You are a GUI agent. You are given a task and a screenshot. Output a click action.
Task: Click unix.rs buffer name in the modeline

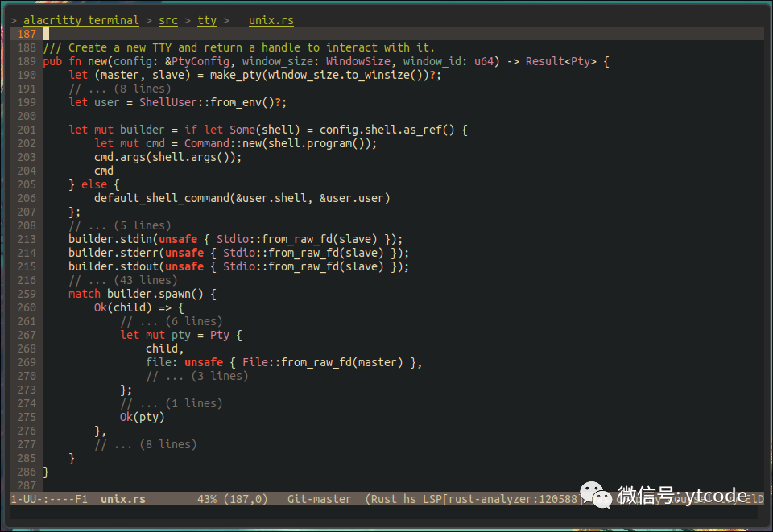tap(122, 499)
